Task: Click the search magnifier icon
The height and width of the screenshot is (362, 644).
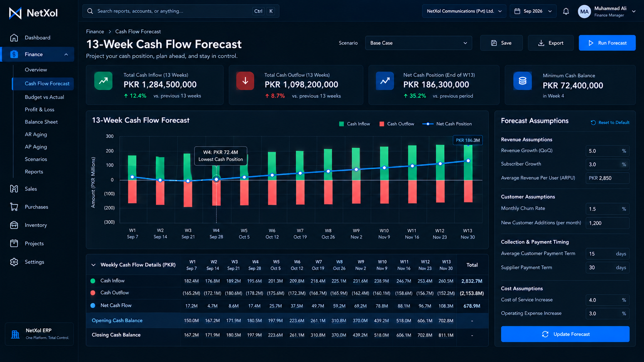Action: pos(90,11)
